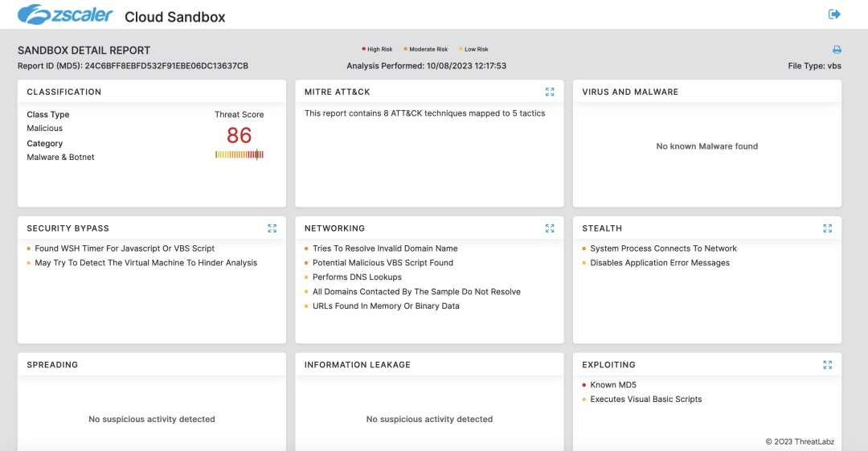Click 'Tries To Resolve Invalid Domain Name'
This screenshot has width=868, height=451.
click(385, 249)
